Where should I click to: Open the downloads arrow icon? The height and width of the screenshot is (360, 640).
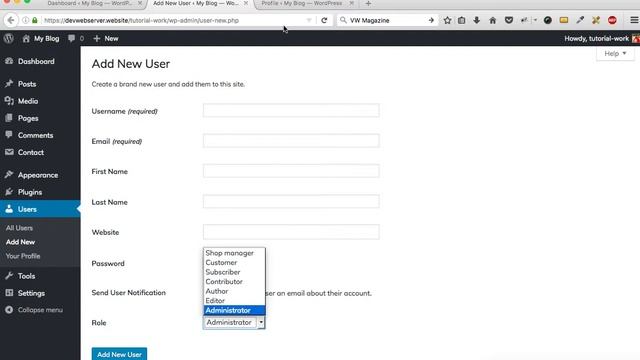pos(476,20)
